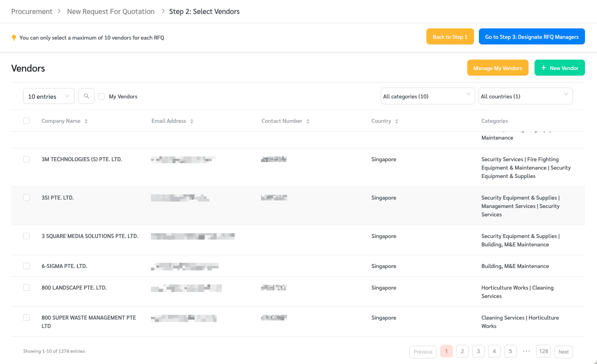Navigate to Procurement via breadcrumb
Screen dimensions: 597x364
[x=32, y=11]
